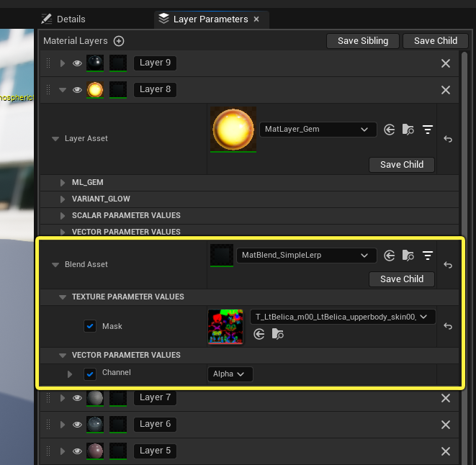Open the Mask texture asset dropdown
The height and width of the screenshot is (465, 476).
coord(343,317)
